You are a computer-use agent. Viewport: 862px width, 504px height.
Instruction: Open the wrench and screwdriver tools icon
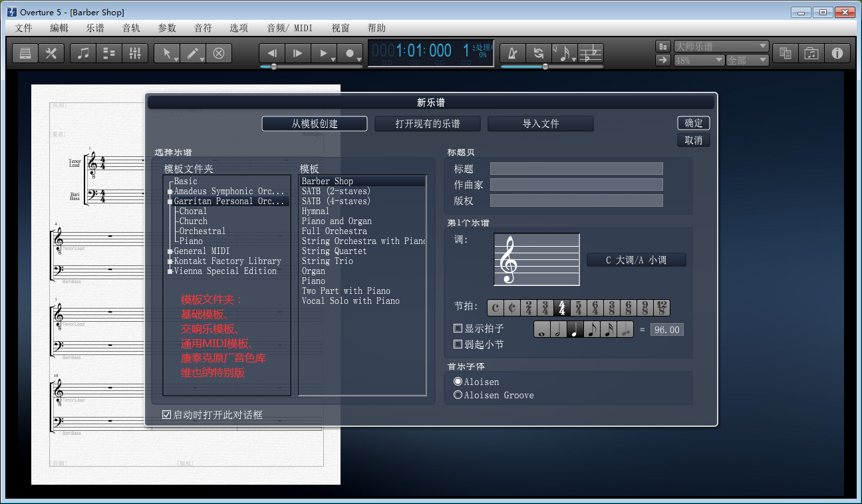pos(51,53)
